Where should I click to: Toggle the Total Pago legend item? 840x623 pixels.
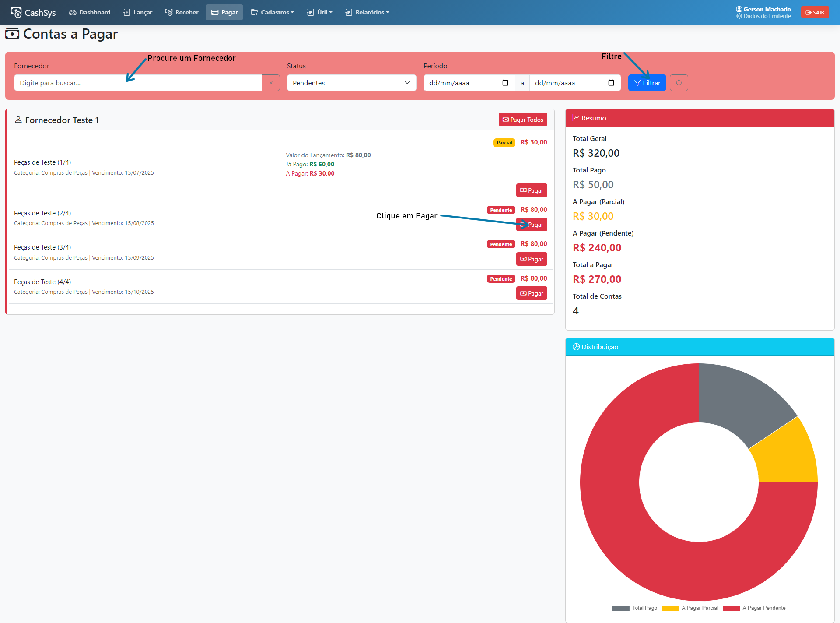(635, 608)
